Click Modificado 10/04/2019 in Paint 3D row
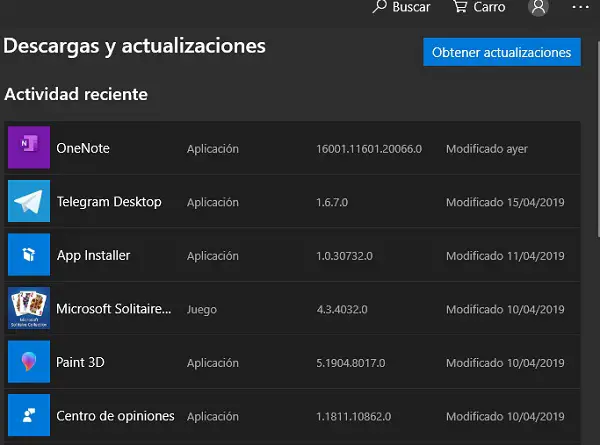 [x=505, y=363]
